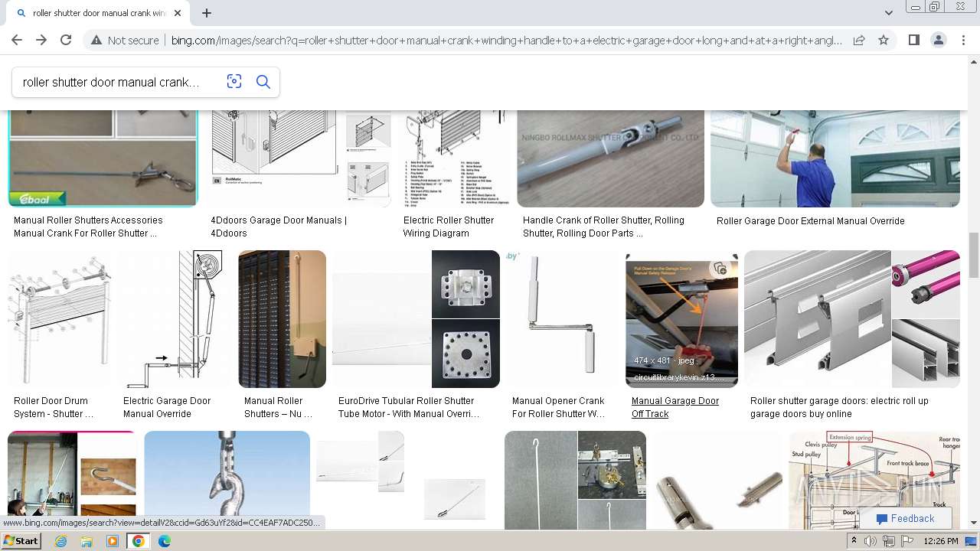Open 4Ddoors Garage Door Manuals image

tap(300, 158)
